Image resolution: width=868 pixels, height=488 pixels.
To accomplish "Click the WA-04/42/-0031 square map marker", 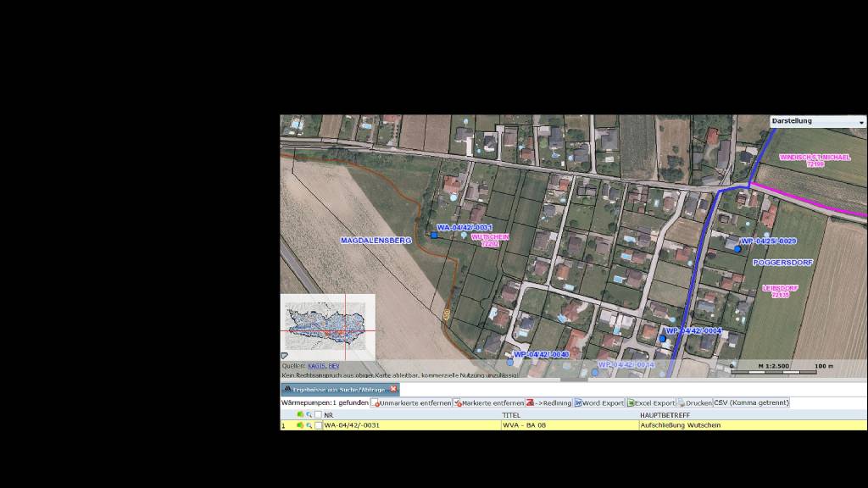I will pyautogui.click(x=434, y=236).
